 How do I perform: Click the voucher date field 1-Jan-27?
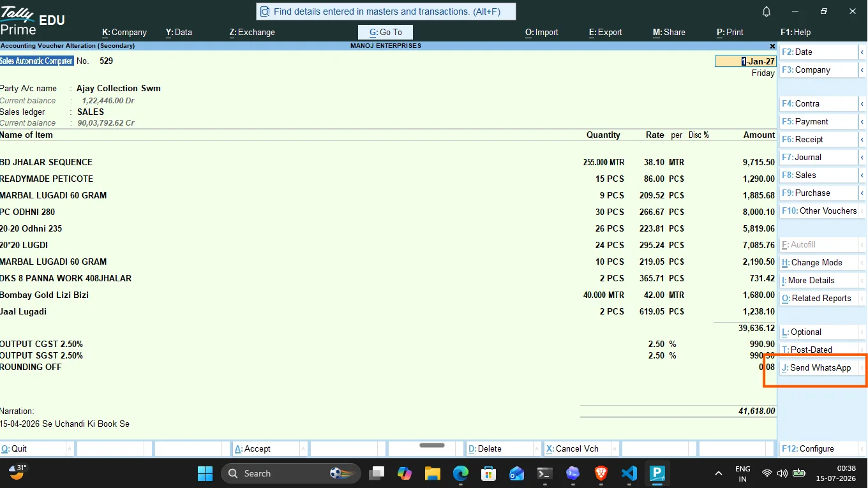[x=745, y=61]
